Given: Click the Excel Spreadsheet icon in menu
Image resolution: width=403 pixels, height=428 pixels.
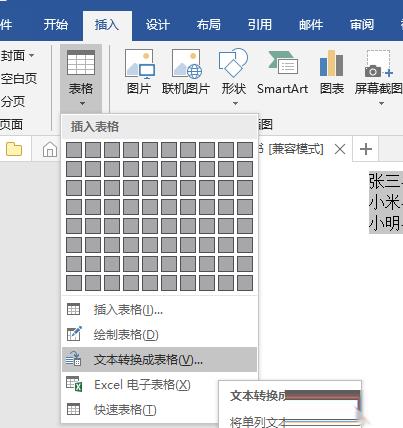Looking at the screenshot, I should point(74,384).
